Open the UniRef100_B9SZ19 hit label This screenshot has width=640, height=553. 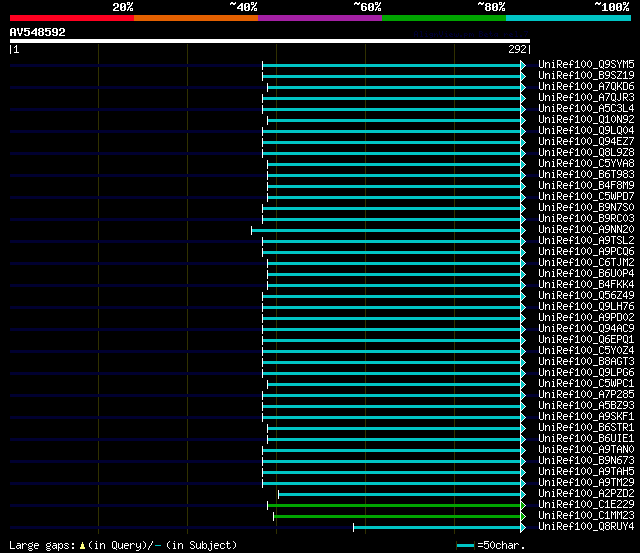pos(586,76)
